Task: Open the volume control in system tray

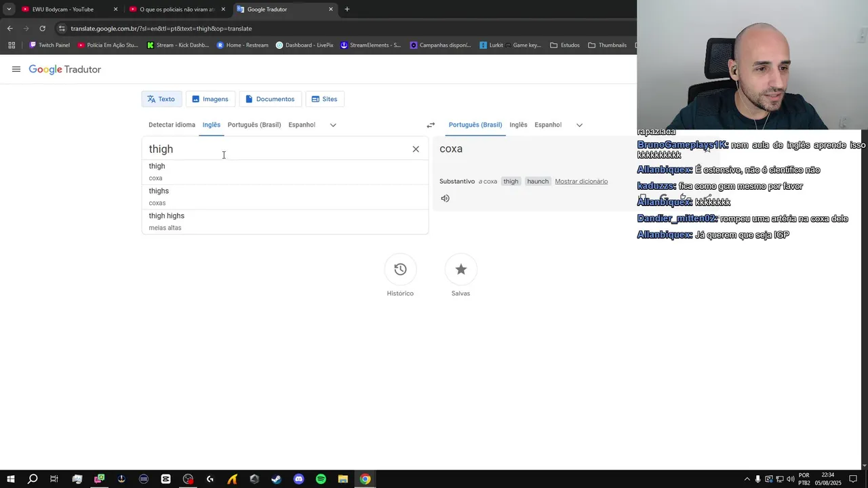Action: (791, 479)
